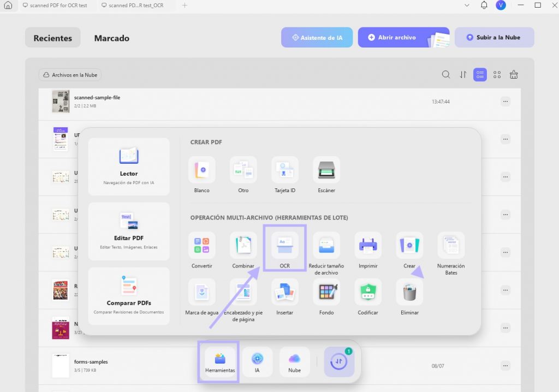Open Nube from the bottom dock

coord(294,362)
